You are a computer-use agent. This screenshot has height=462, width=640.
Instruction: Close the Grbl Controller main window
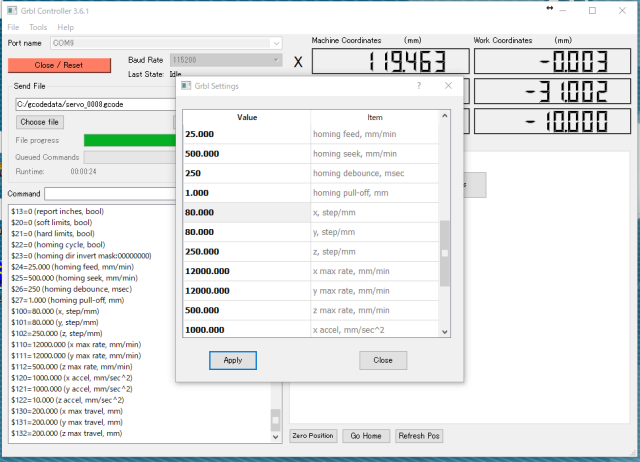pyautogui.click(x=622, y=11)
